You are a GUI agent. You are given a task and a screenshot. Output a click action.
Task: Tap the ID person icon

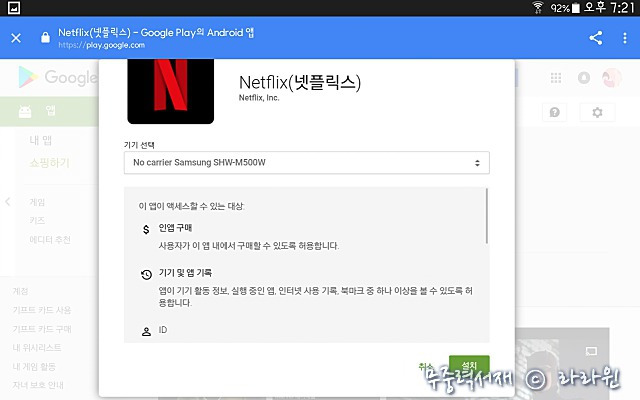(x=146, y=331)
